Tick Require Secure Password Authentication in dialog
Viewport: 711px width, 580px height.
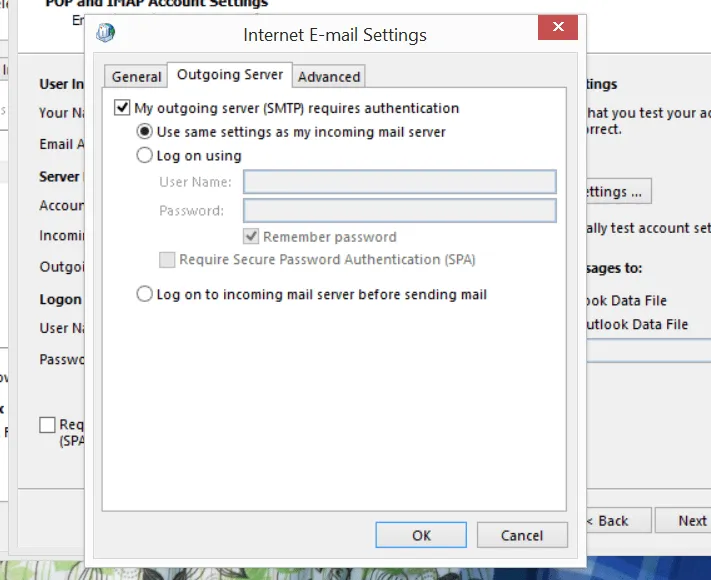[167, 260]
